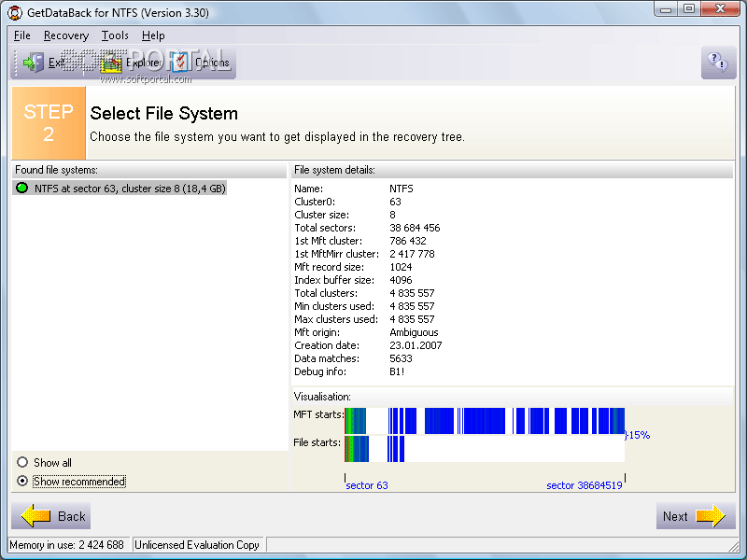747x560 pixels.
Task: Click Debug info value B1!
Action: (x=397, y=371)
